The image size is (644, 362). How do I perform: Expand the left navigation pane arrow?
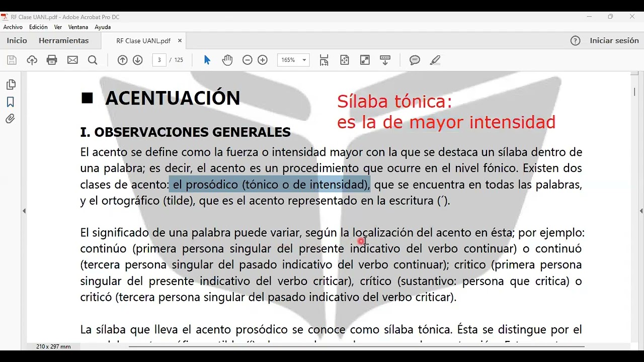coord(24,211)
